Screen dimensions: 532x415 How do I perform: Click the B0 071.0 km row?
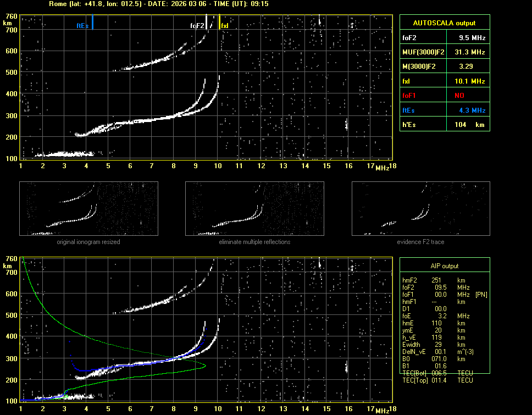coord(434,358)
